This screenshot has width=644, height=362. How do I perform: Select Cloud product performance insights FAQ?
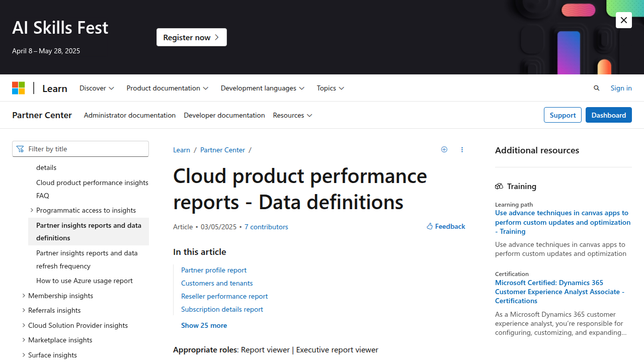point(89,189)
